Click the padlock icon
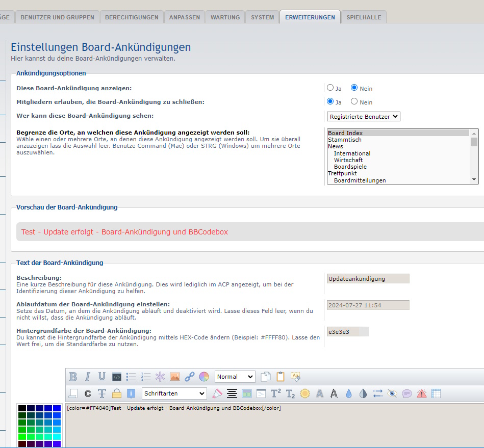Viewport: 484px width, 448px height. coord(117,393)
